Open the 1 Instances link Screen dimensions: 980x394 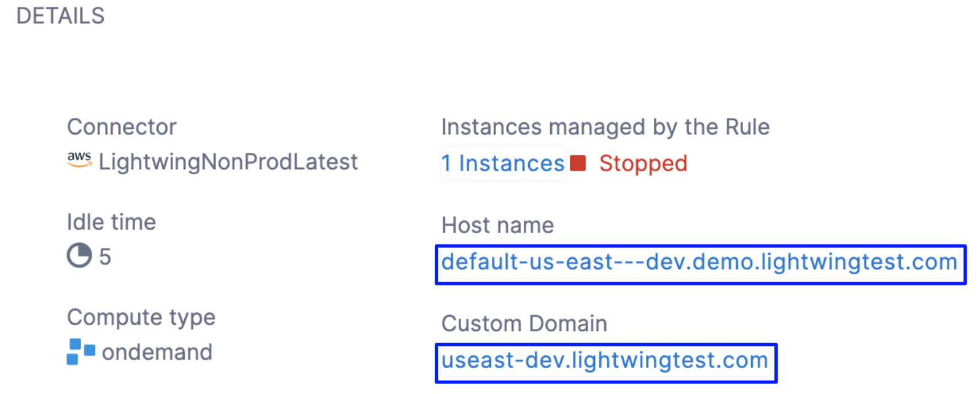pos(503,163)
